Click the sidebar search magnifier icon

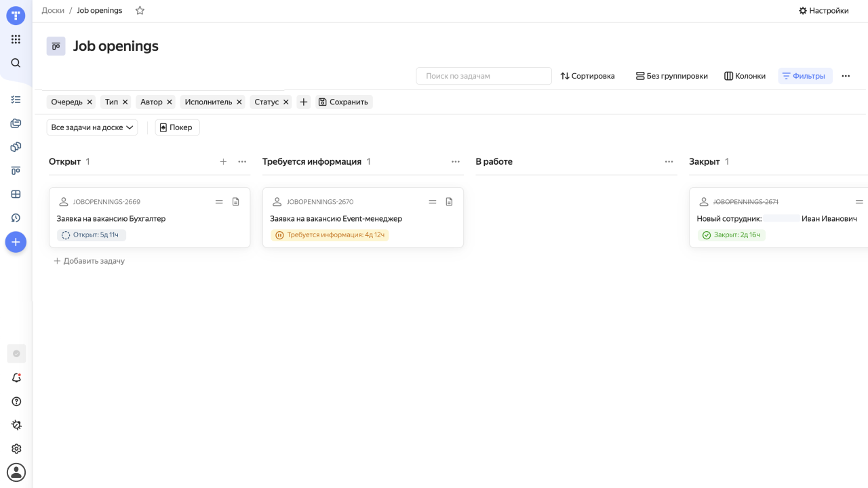click(16, 63)
